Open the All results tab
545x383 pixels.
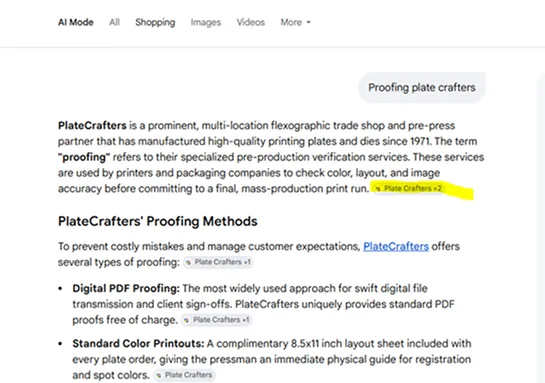114,22
